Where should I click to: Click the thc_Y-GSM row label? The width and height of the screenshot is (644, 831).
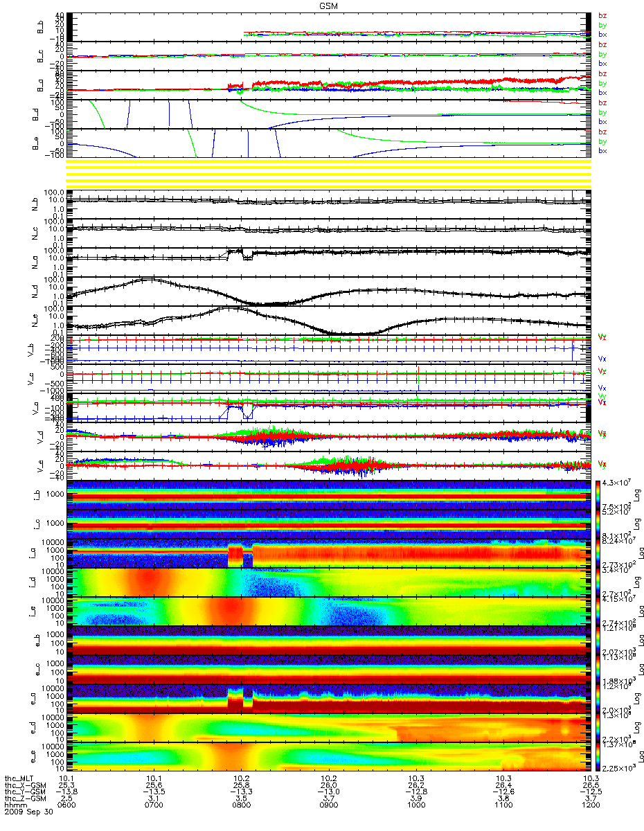[x=25, y=792]
